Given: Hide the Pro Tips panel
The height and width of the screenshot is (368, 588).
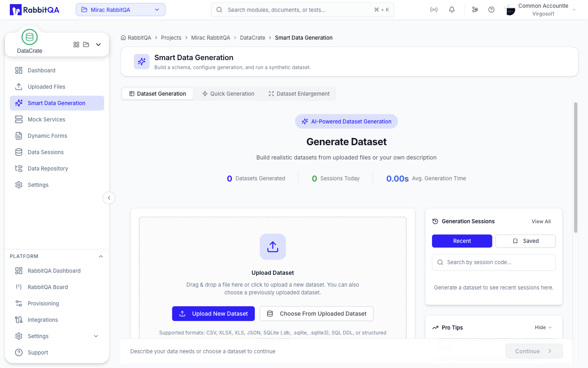Looking at the screenshot, I should coord(543,328).
